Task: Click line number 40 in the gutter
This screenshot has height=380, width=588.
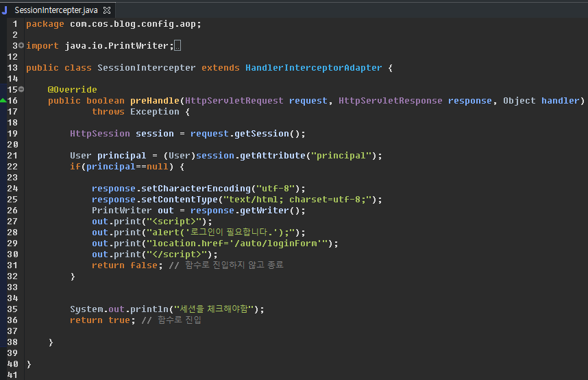Action: tap(12, 364)
